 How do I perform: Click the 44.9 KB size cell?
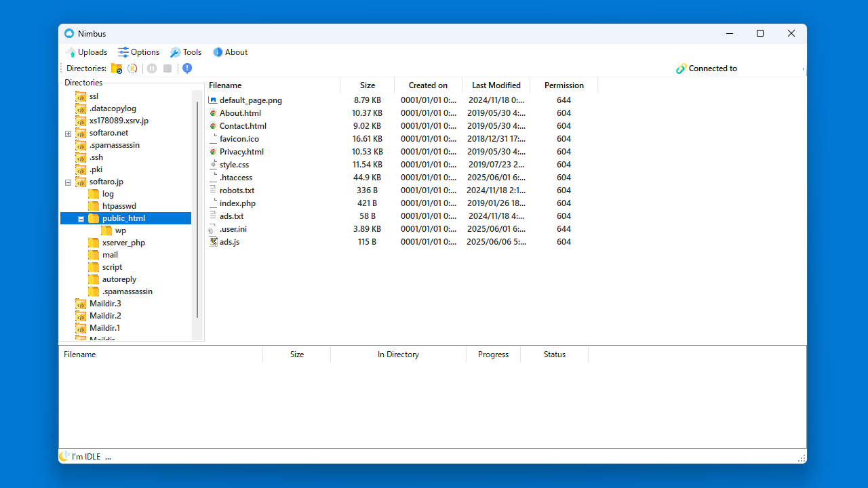(x=367, y=178)
